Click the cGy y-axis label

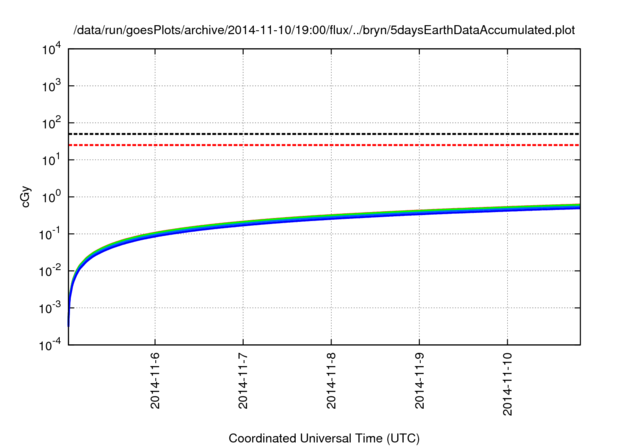click(x=26, y=197)
